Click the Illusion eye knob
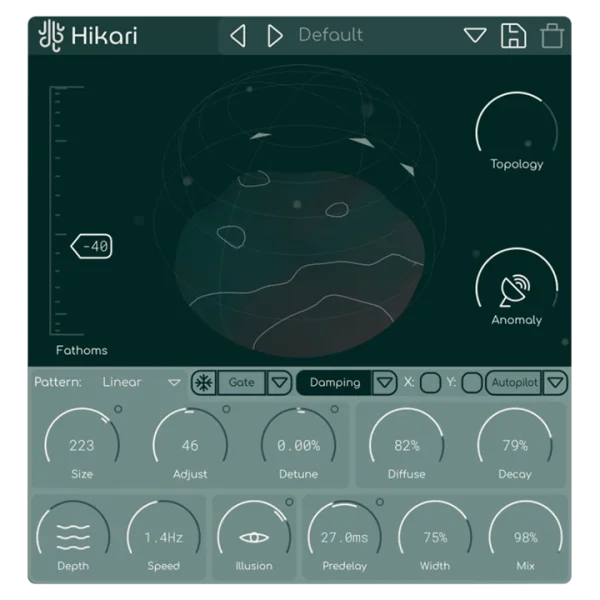Image resolution: width=600 pixels, height=600 pixels. 254,537
